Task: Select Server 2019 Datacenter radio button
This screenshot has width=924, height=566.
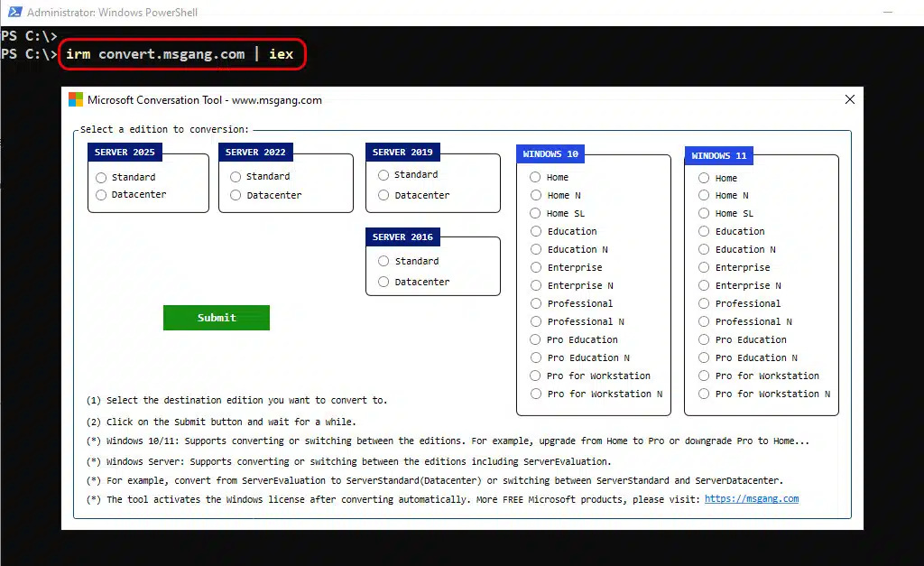Action: tap(384, 196)
